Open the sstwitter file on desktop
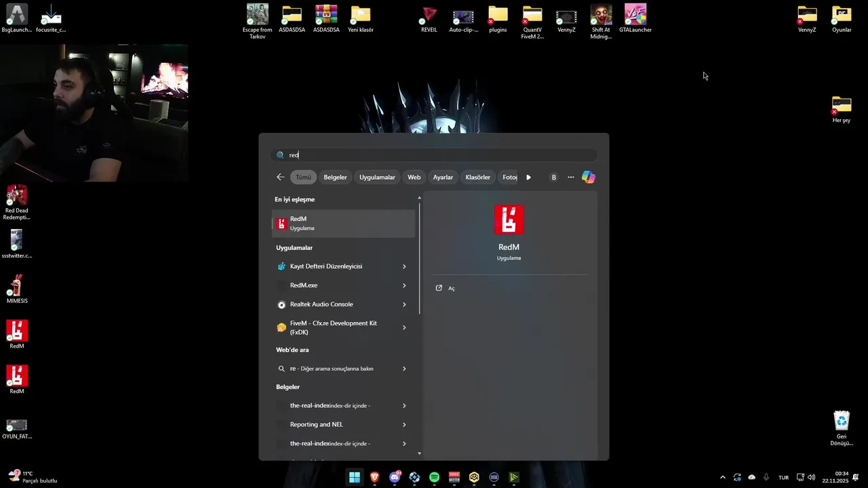This screenshot has width=868, height=488. 17,244
